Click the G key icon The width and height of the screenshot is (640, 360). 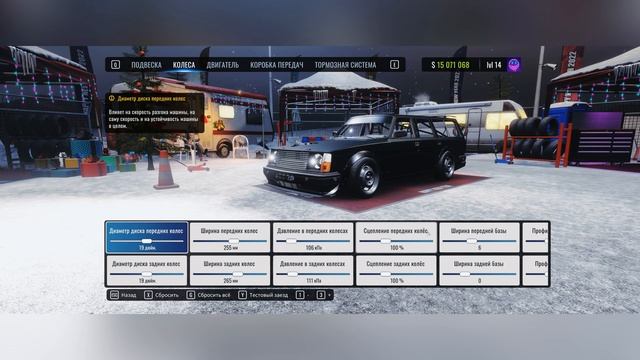tap(191, 295)
